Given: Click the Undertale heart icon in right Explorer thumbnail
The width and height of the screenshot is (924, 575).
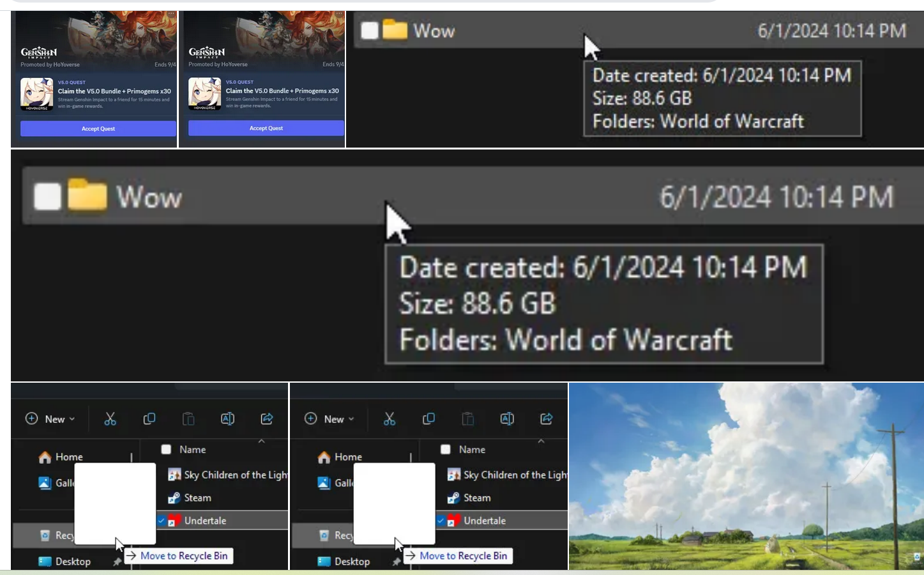Looking at the screenshot, I should (453, 521).
